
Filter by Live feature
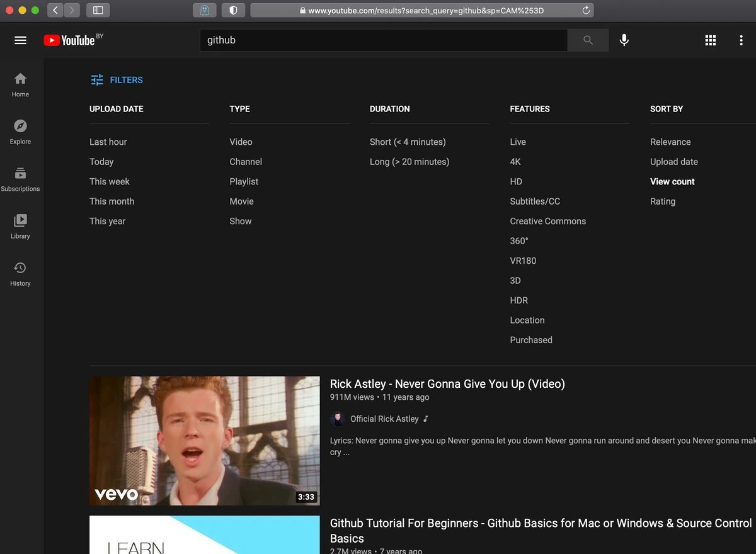518,142
